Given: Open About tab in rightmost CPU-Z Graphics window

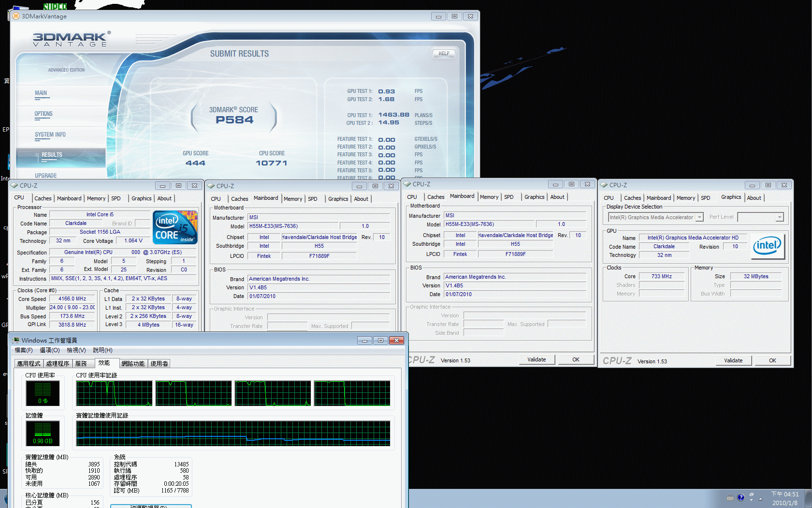Looking at the screenshot, I should coord(754,198).
